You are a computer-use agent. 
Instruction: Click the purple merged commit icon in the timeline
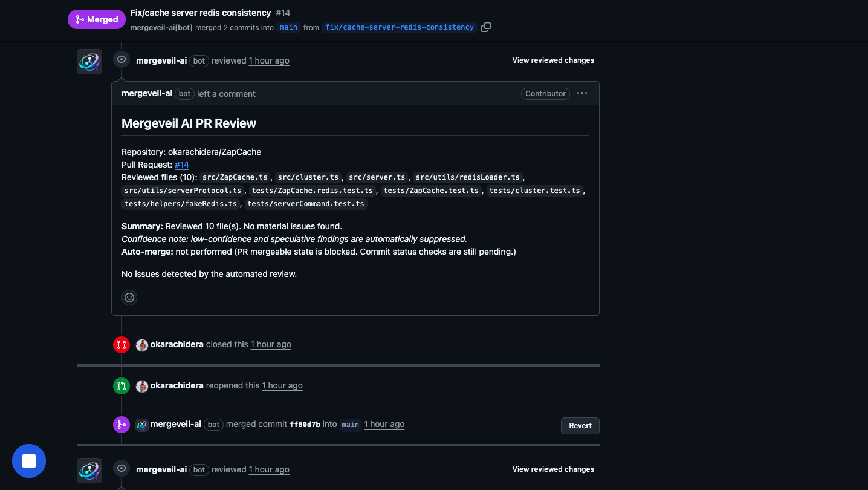click(x=121, y=424)
